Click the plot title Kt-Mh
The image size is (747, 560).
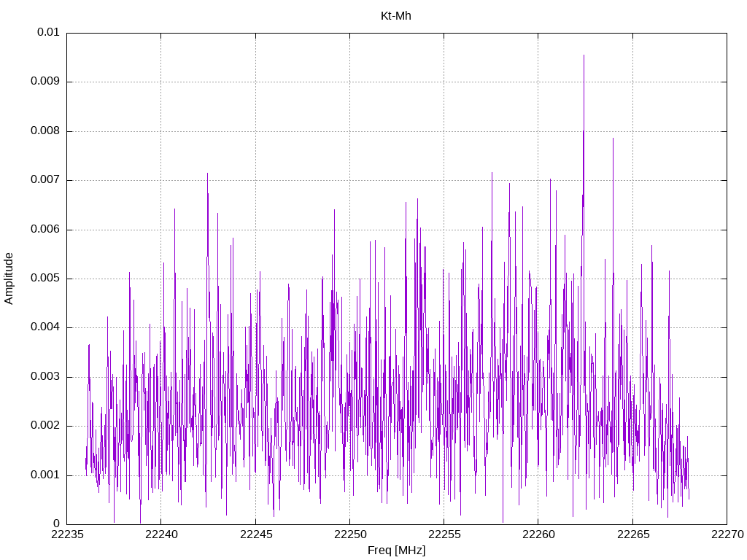395,15
